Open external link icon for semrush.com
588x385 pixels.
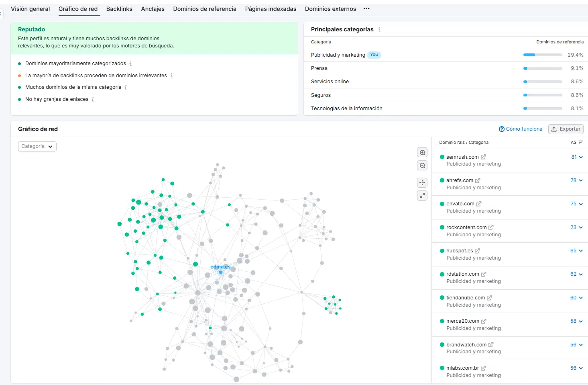coord(483,157)
